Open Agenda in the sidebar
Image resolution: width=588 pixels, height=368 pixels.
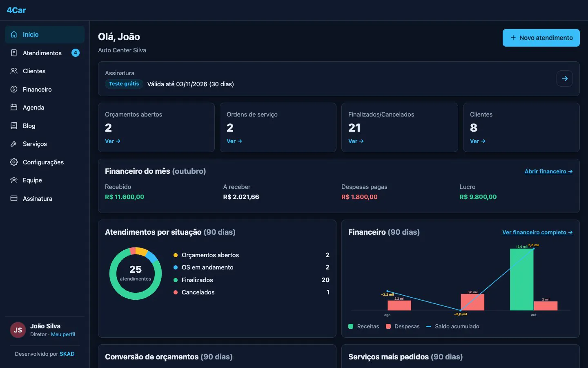45,107
